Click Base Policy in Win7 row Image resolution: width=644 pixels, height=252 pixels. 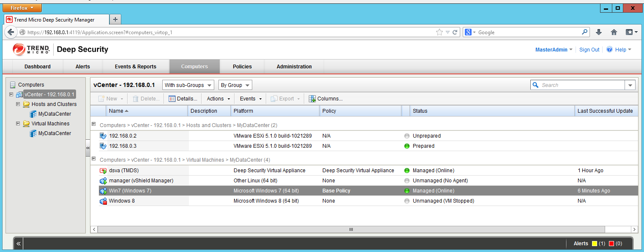pos(336,191)
